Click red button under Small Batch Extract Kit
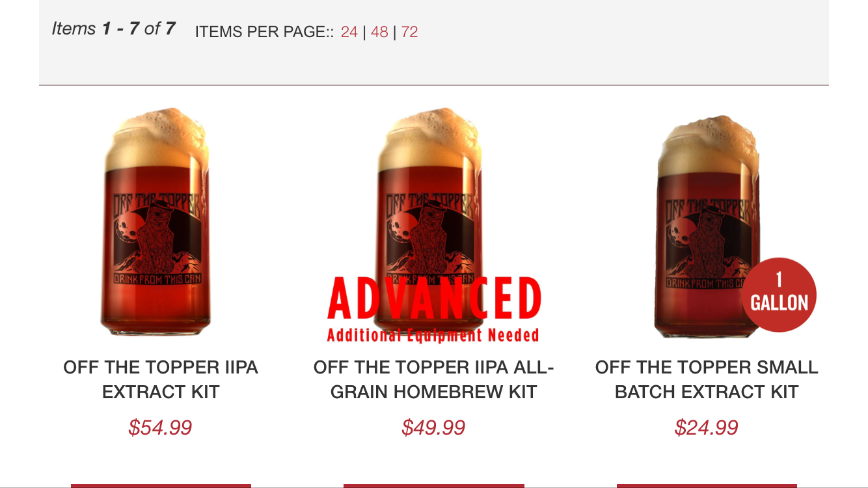 pos(707,485)
